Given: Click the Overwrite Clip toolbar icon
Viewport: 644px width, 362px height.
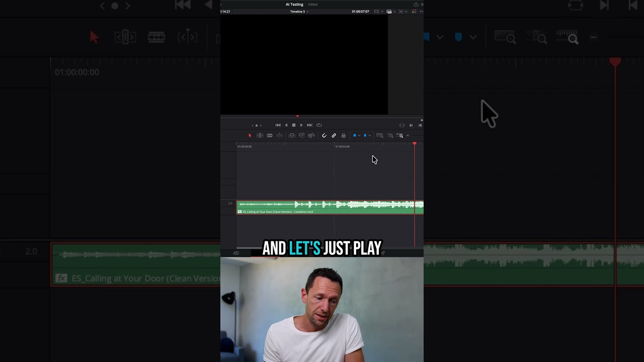Looking at the screenshot, I should 301,136.
